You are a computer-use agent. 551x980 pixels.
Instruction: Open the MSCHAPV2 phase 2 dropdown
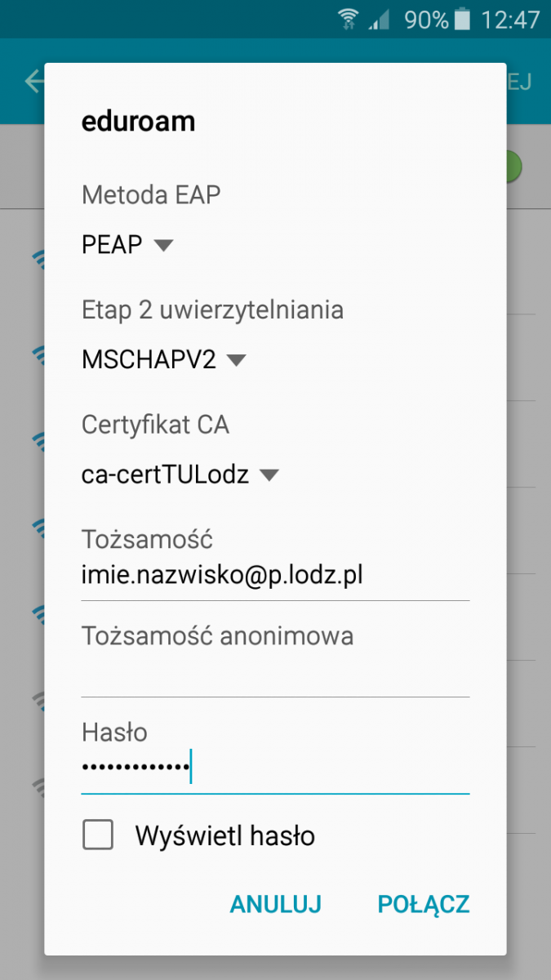pos(164,359)
